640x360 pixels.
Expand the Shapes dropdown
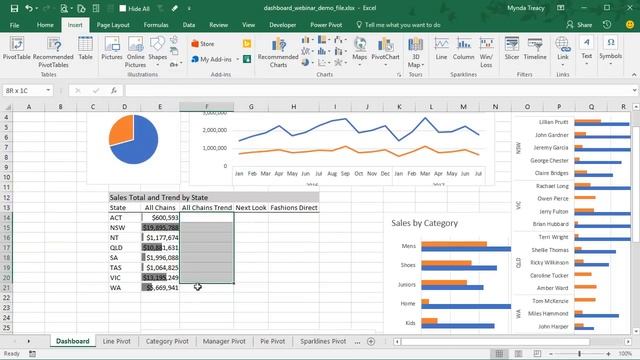pos(157,65)
